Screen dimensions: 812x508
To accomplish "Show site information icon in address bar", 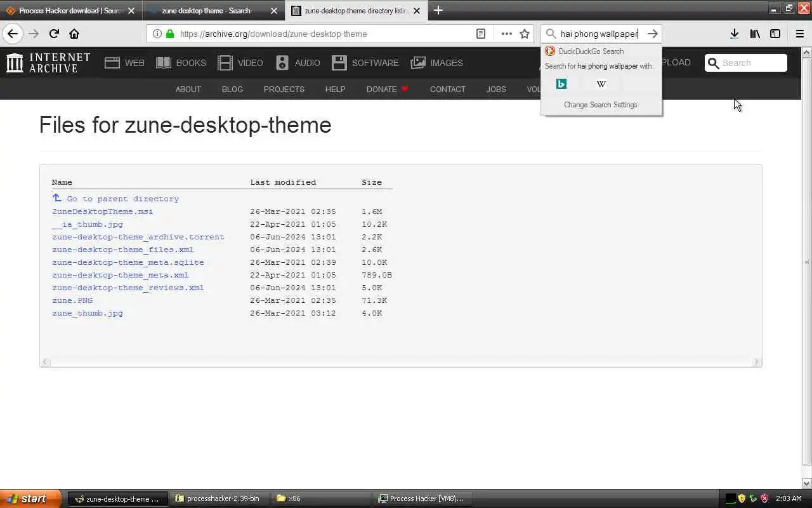I will click(157, 34).
